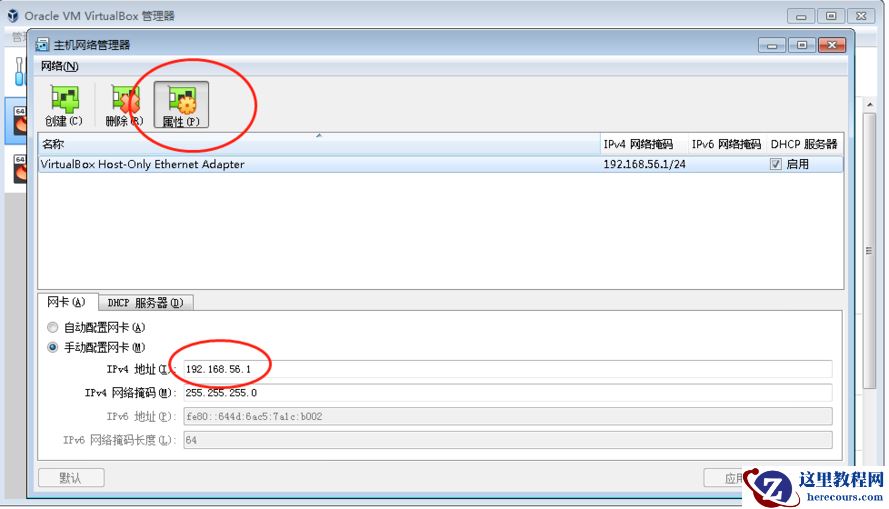Toggle the DHCP server enabled (启用) checkbox
The width and height of the screenshot is (889, 509).
(x=776, y=164)
